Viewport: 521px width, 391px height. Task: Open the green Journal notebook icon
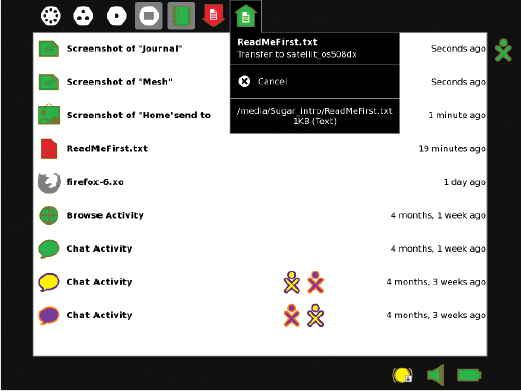(181, 16)
